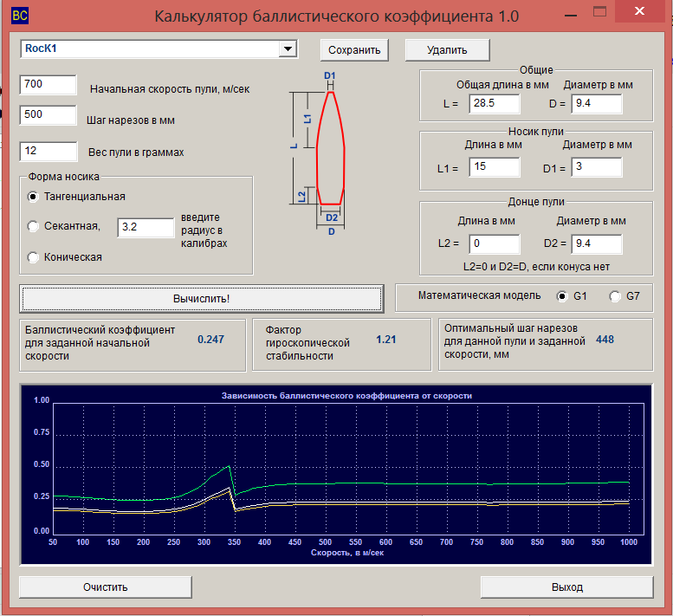
Task: Choose the Коническая nose shape
Action: click(34, 256)
